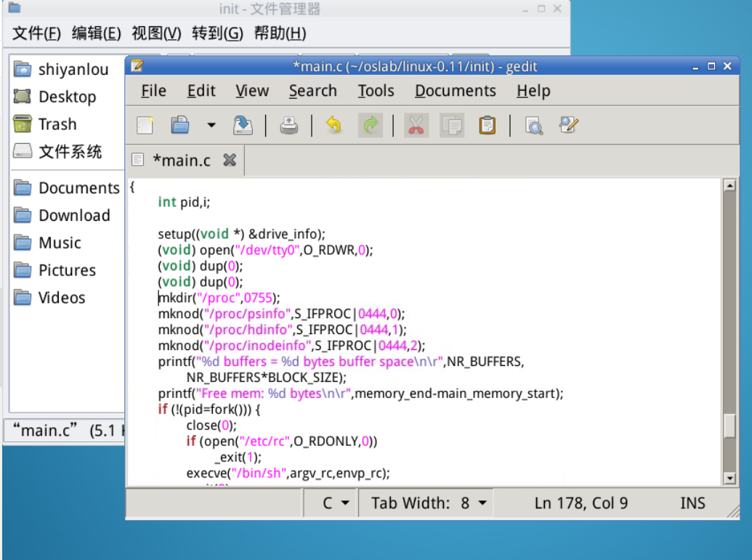
Task: Expand the recent files dropdown arrow
Action: pyautogui.click(x=211, y=126)
